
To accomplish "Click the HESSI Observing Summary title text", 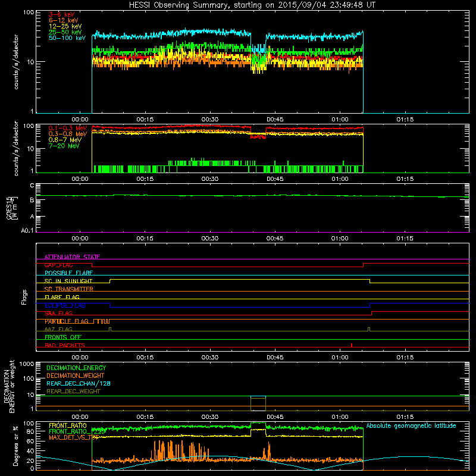I will (252, 5).
